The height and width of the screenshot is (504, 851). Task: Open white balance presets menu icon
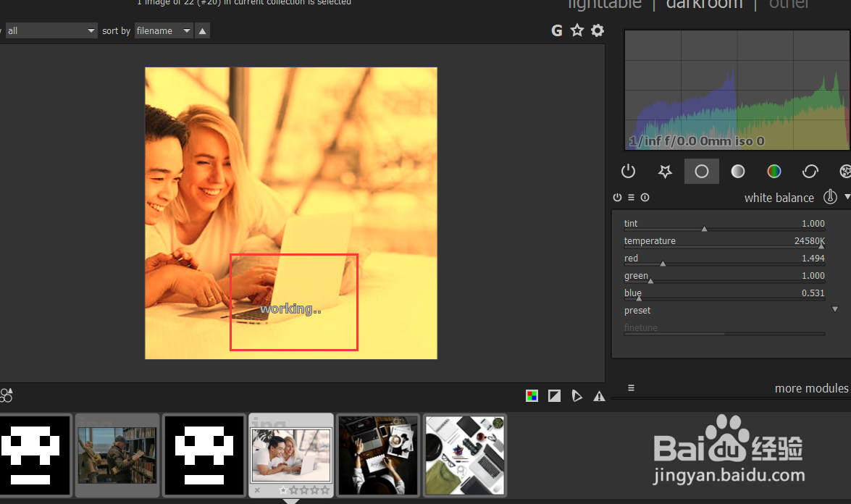(632, 198)
